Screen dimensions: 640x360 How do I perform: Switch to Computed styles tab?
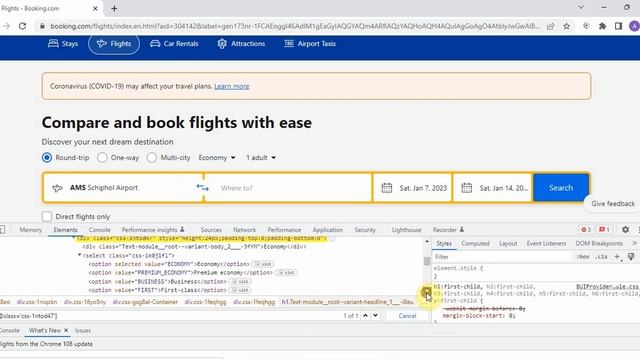click(x=475, y=243)
